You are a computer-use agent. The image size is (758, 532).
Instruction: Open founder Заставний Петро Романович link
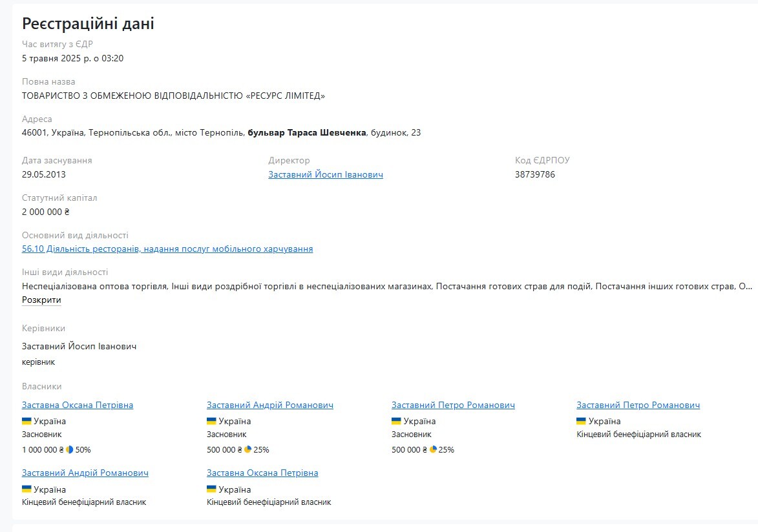pos(453,405)
